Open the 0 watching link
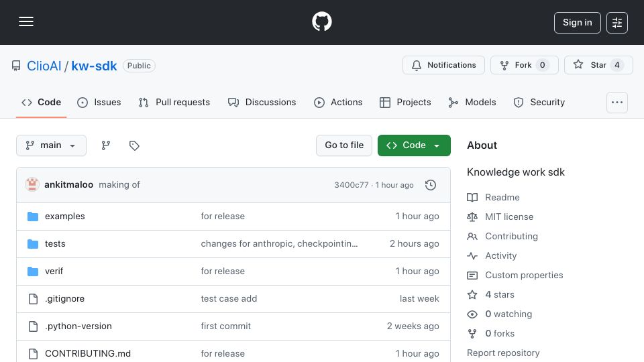This screenshot has height=362, width=644. coord(508,314)
